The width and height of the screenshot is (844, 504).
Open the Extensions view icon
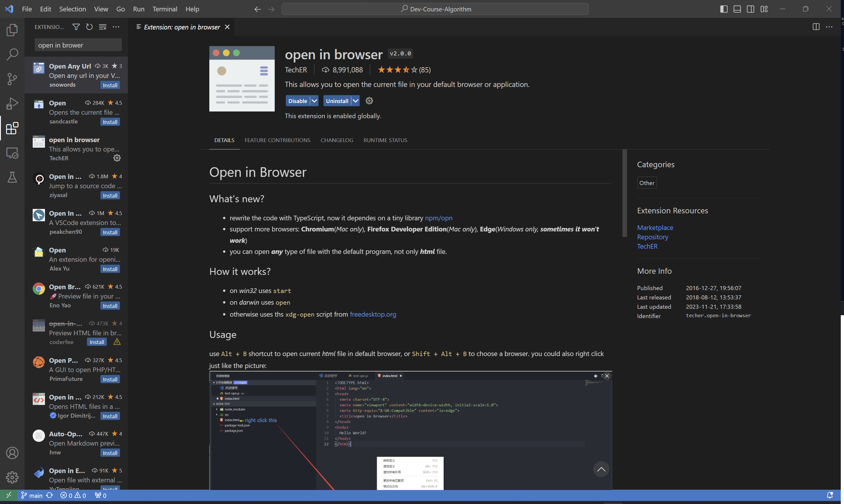click(12, 128)
